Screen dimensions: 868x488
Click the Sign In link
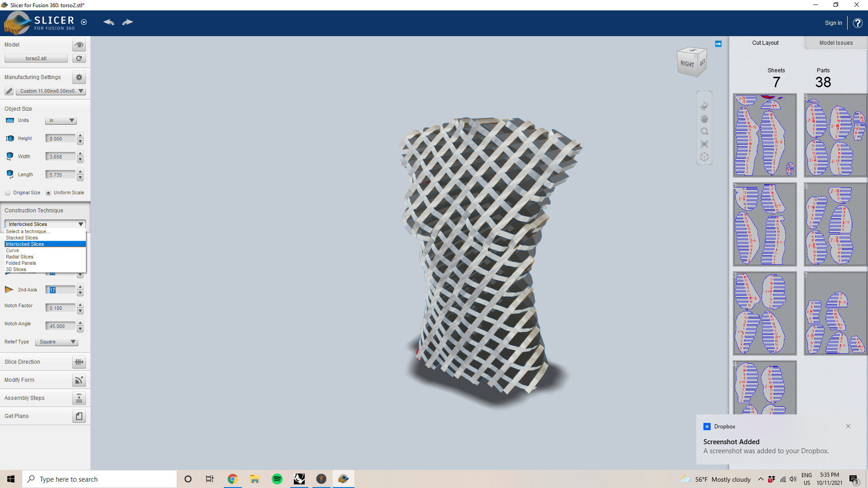(x=833, y=23)
